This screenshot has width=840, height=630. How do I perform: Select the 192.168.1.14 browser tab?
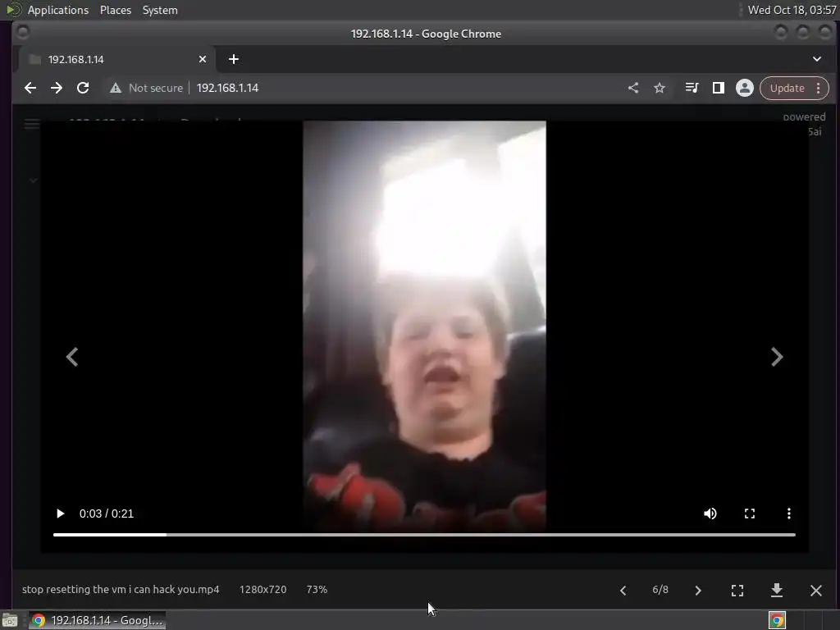click(x=116, y=59)
